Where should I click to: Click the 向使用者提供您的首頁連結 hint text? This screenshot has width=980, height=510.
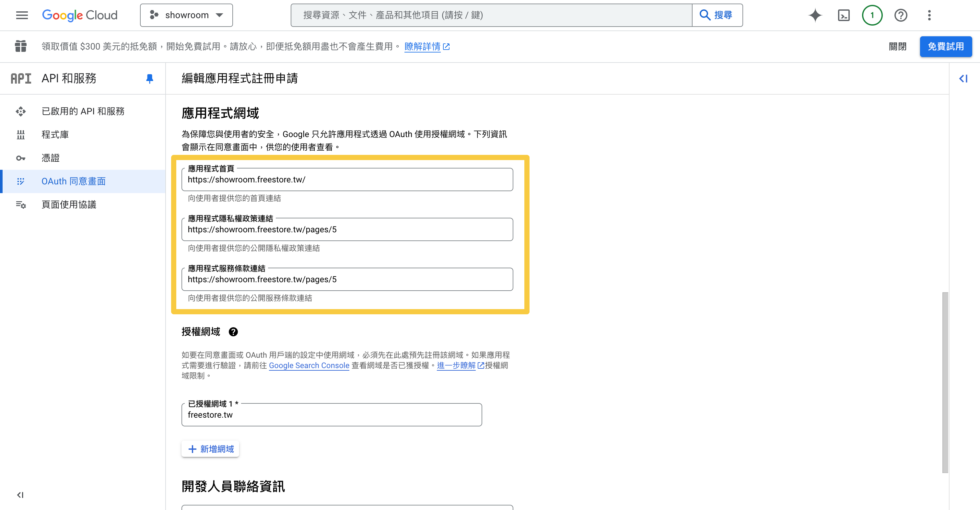pyautogui.click(x=234, y=198)
